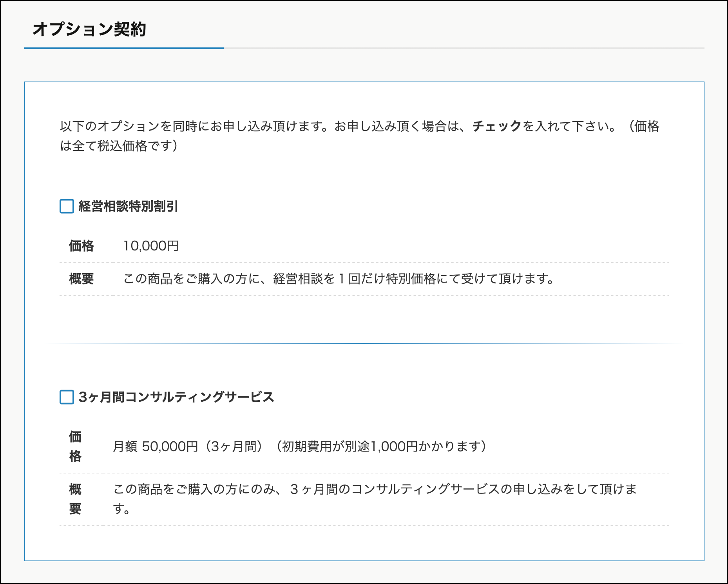Click the 経営相談特別割引 option label text
The image size is (728, 584).
(128, 206)
